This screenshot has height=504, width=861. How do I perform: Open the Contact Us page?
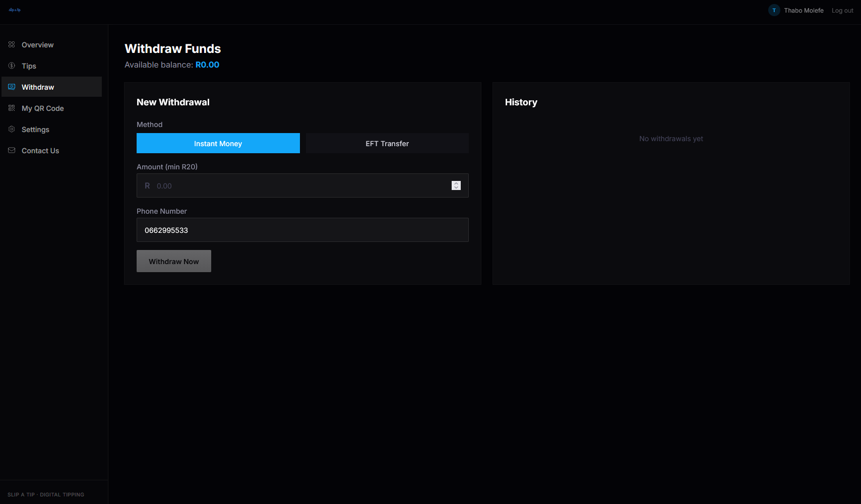[x=40, y=151]
